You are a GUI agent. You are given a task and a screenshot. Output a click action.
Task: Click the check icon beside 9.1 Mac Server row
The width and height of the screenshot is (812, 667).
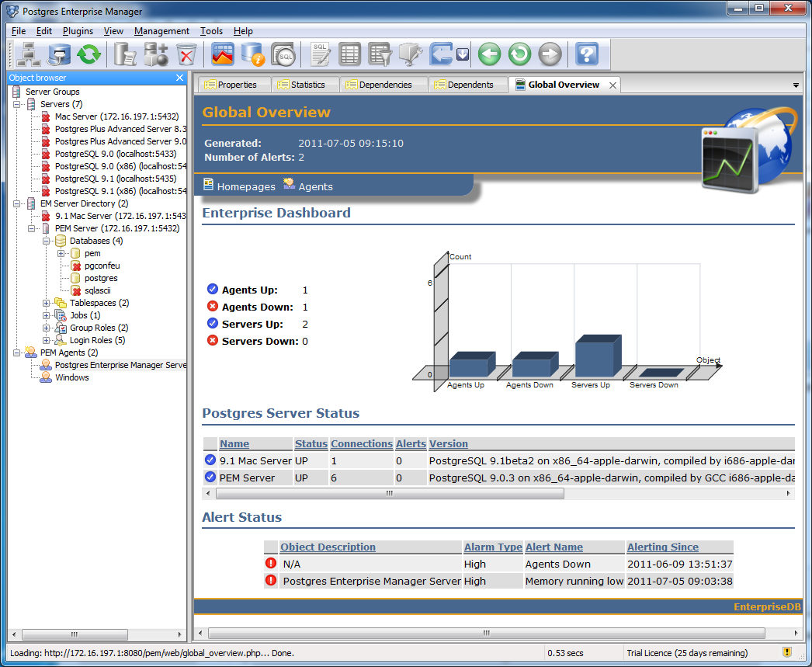pyautogui.click(x=210, y=460)
